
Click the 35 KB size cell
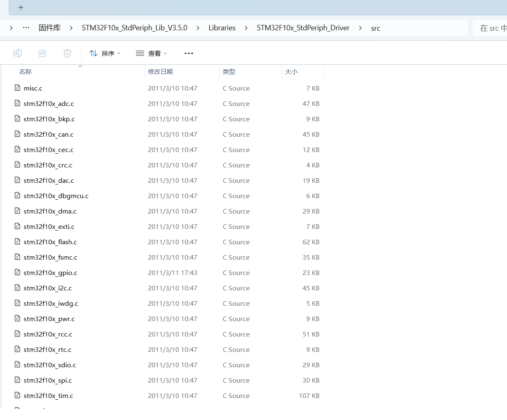[311, 258]
